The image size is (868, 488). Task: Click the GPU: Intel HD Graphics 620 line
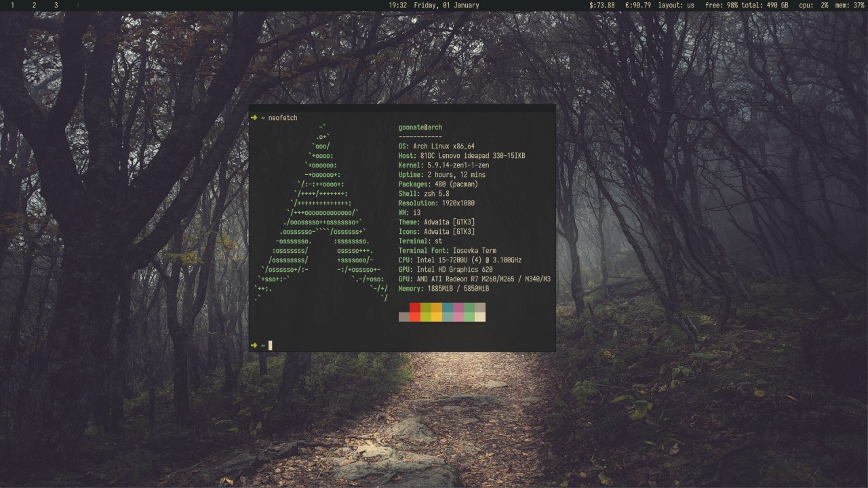[x=446, y=270]
